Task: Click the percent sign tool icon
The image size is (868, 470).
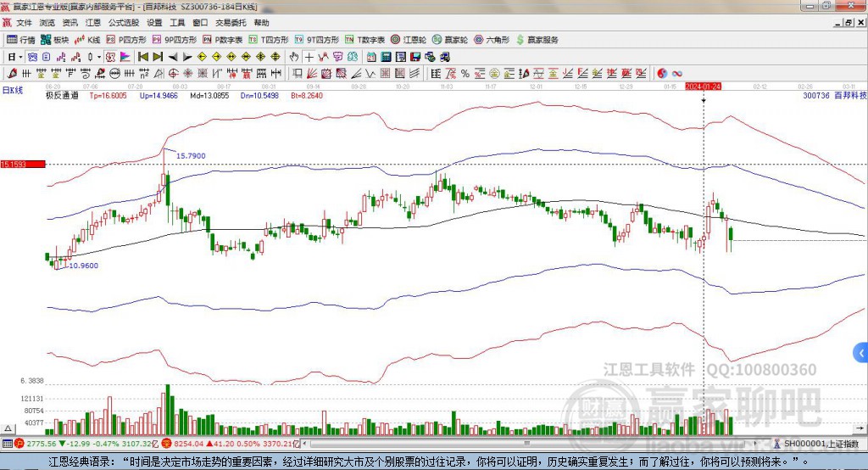Action: pos(465,73)
